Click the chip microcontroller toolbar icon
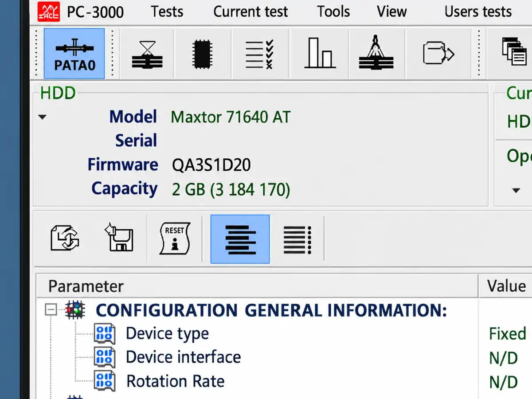Viewport: 532px width, 399px height. click(202, 55)
